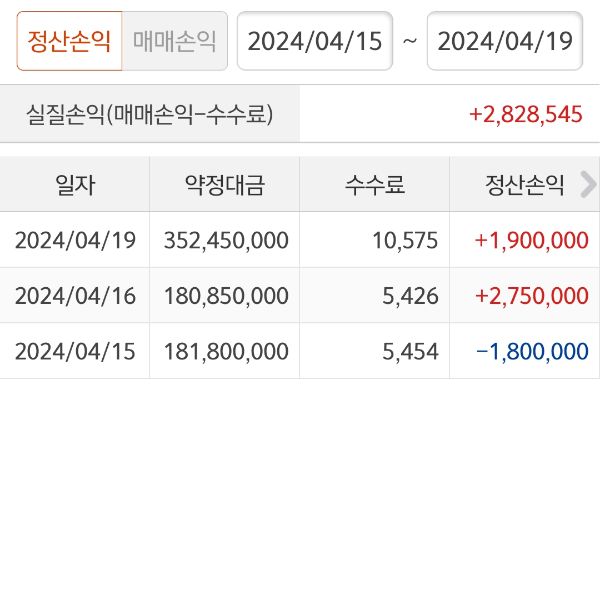This screenshot has width=600, height=600.
Task: Select the 2024/04/19 date row
Action: 75,240
